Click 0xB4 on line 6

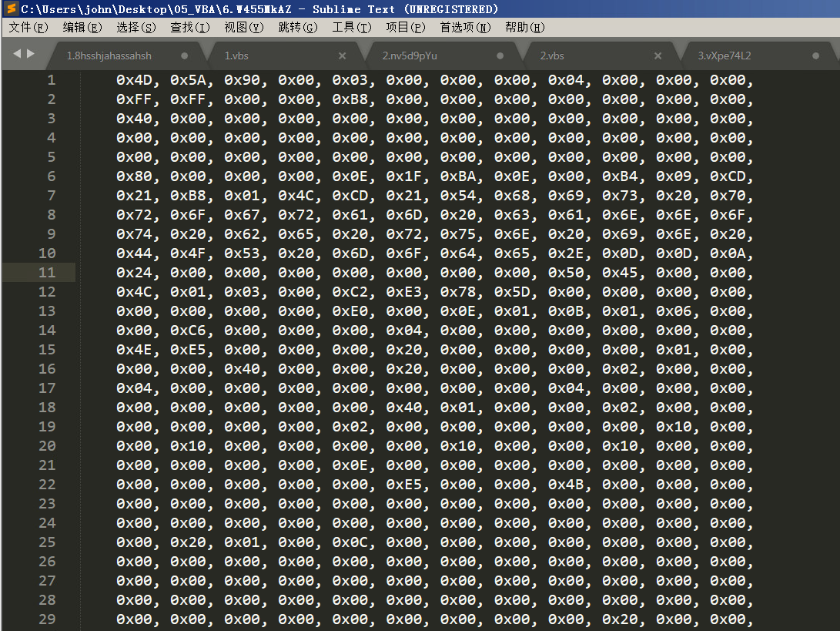pyautogui.click(x=621, y=176)
